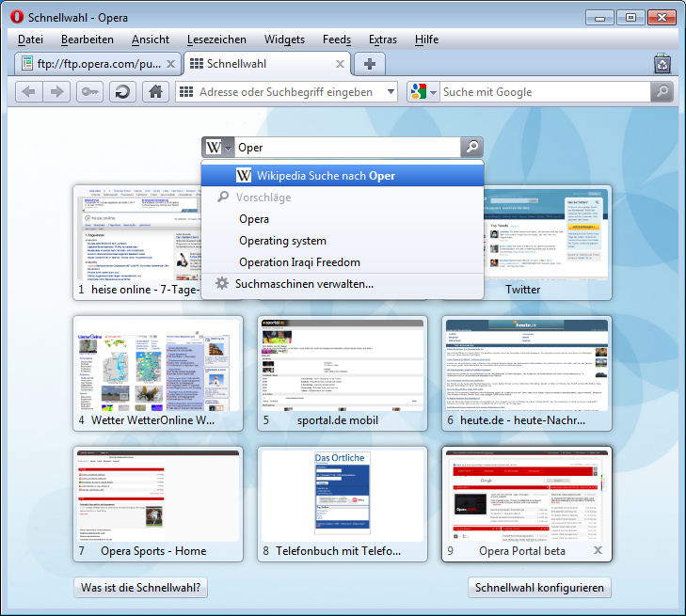
Task: Open the Feeds menu
Action: point(337,39)
